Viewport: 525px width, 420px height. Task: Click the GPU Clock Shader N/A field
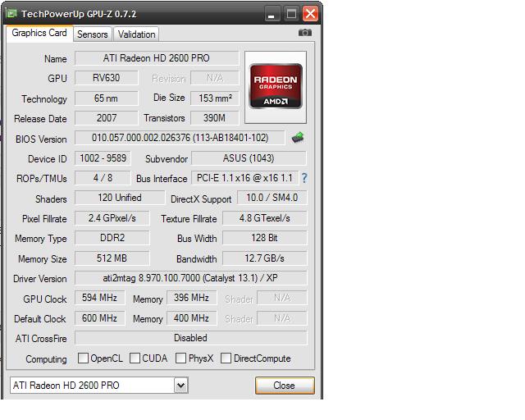[x=282, y=298]
